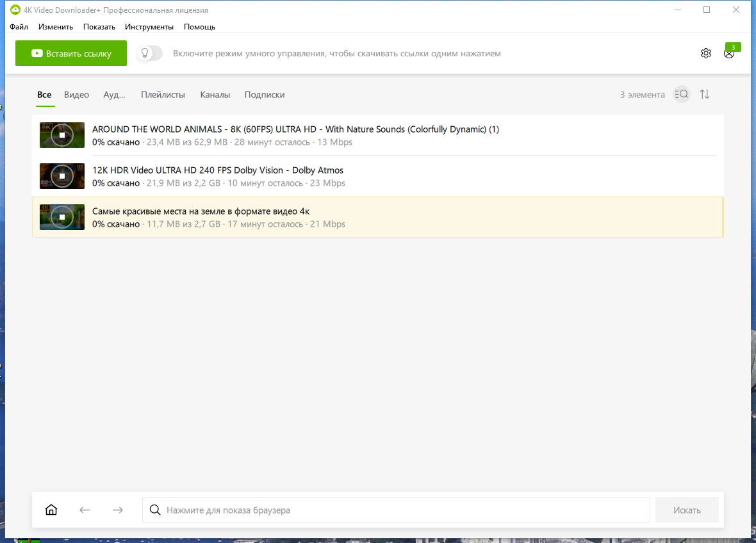The image size is (756, 543).
Task: Open the Файл menu
Action: tap(19, 27)
